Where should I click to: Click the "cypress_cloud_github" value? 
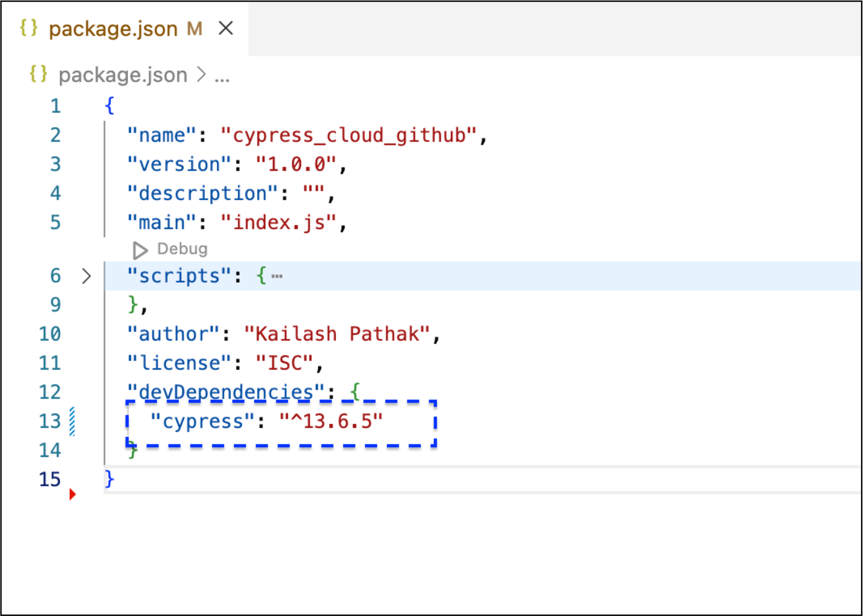click(349, 135)
